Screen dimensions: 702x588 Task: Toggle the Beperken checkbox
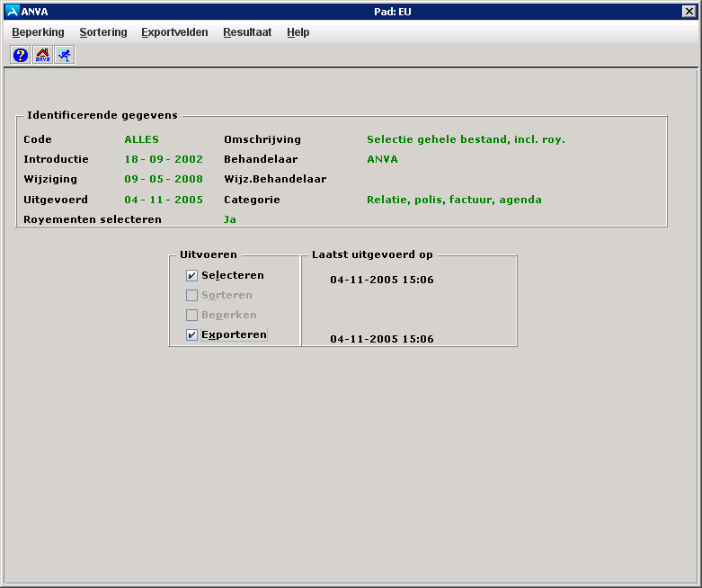click(x=191, y=316)
